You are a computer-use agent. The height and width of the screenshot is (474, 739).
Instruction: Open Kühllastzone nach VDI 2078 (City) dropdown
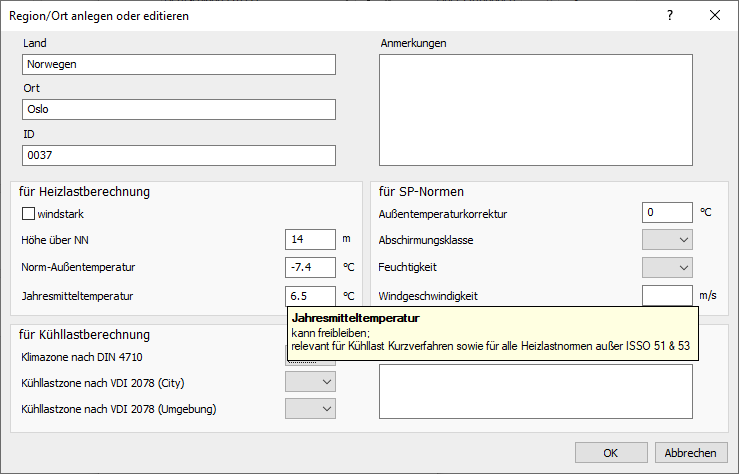(310, 382)
